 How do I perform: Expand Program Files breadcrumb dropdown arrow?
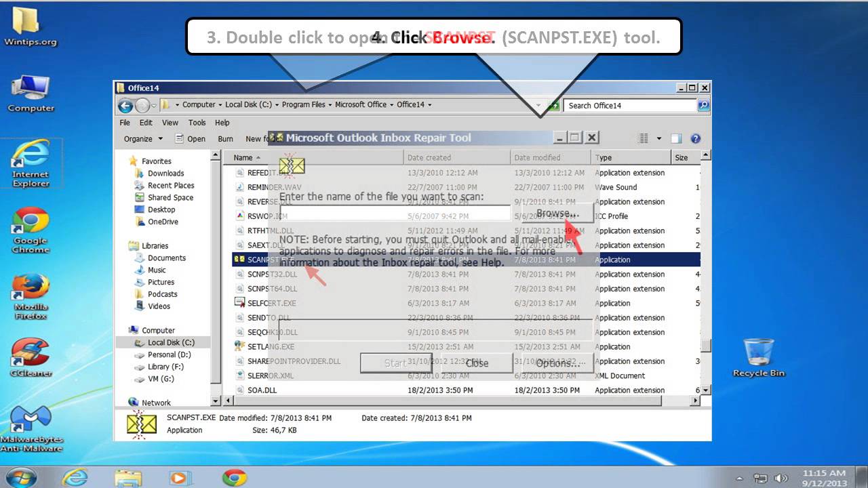pos(330,105)
